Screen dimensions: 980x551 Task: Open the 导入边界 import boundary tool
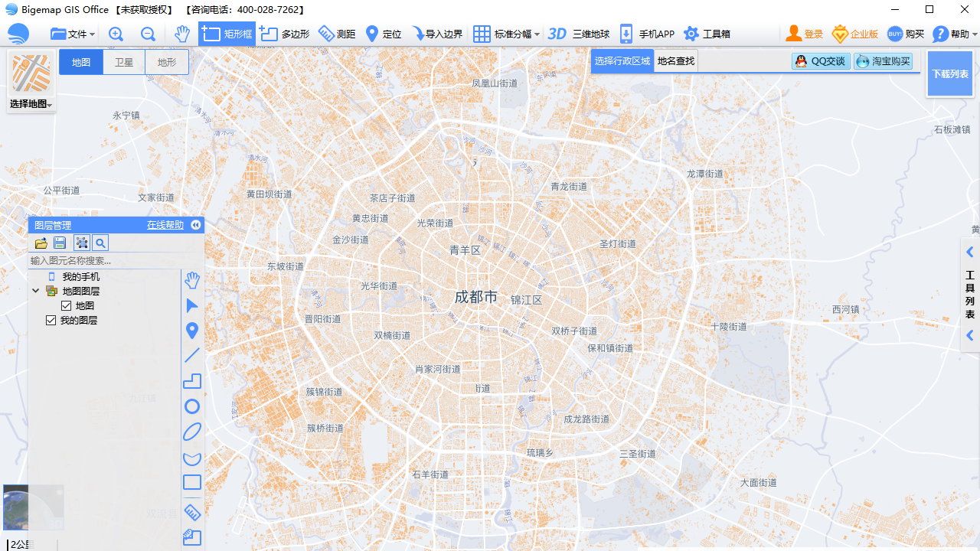coord(438,34)
